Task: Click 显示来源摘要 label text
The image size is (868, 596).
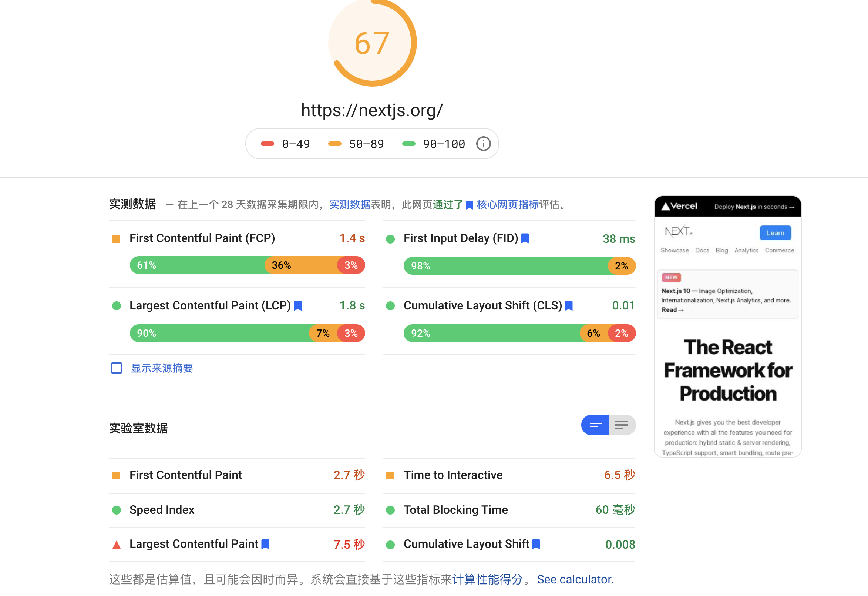Action: [x=162, y=368]
